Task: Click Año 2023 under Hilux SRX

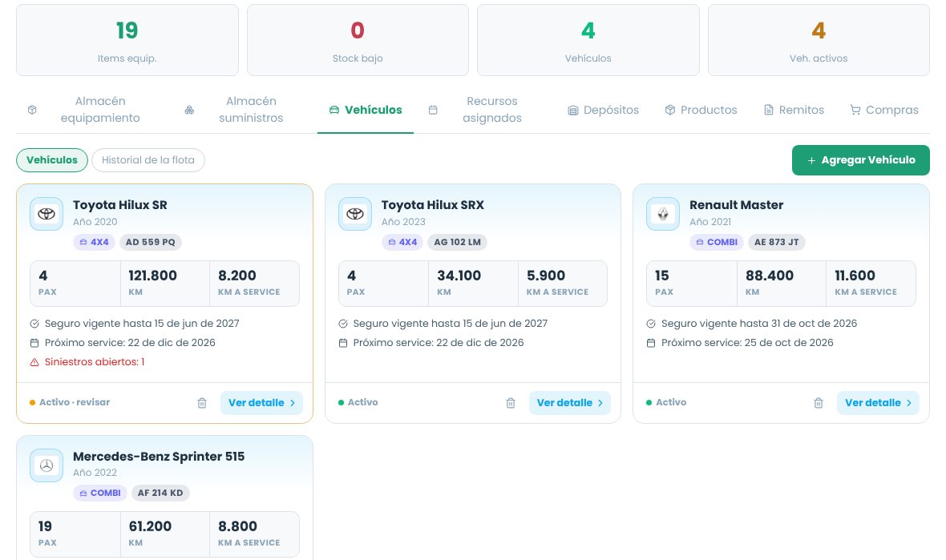Action: coord(403,222)
